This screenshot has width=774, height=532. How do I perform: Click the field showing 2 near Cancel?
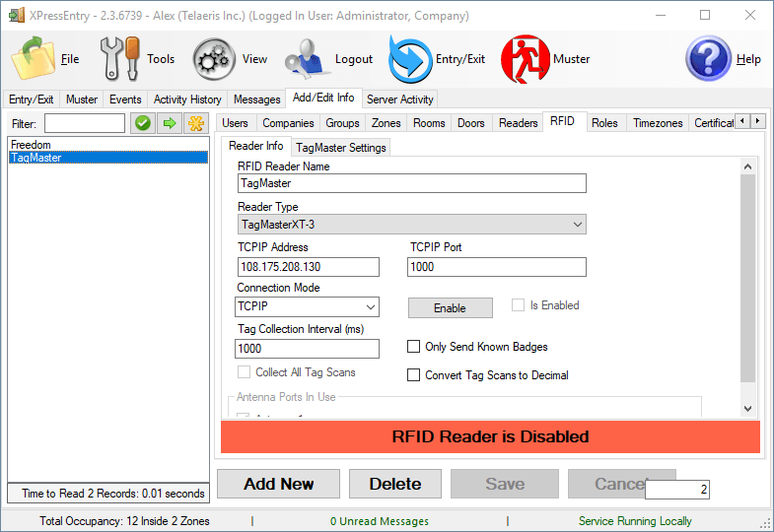(677, 490)
